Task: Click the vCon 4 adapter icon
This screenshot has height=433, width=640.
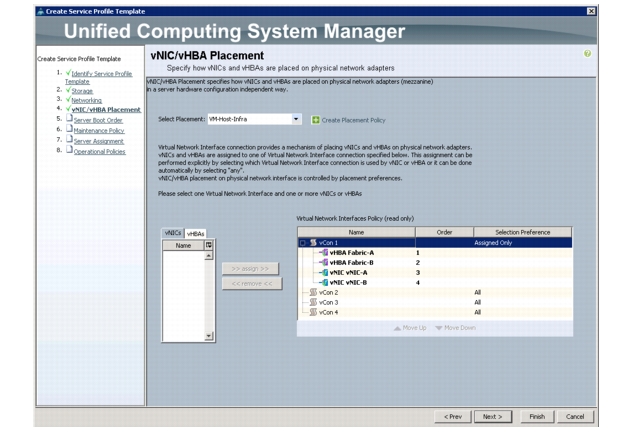Action: (x=313, y=312)
